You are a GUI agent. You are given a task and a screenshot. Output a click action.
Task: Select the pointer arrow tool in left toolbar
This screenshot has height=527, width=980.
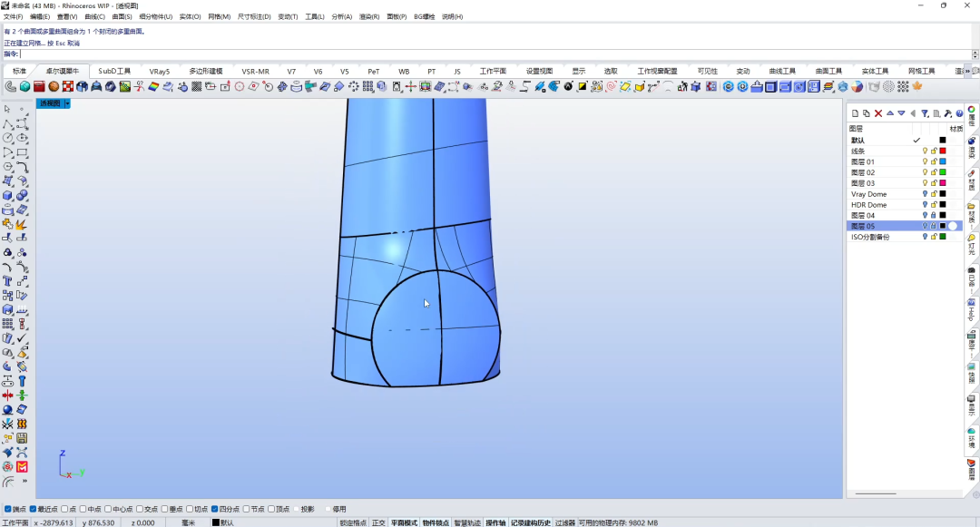tap(7, 109)
